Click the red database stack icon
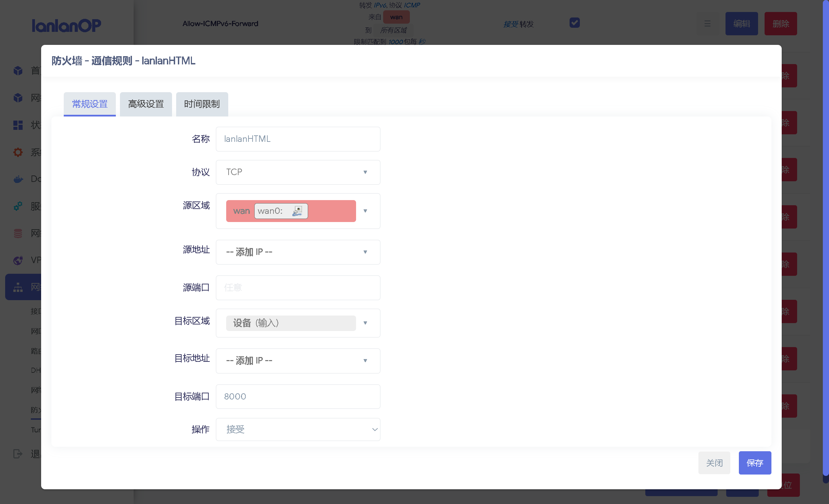Viewport: 829px width, 504px height. click(x=18, y=233)
